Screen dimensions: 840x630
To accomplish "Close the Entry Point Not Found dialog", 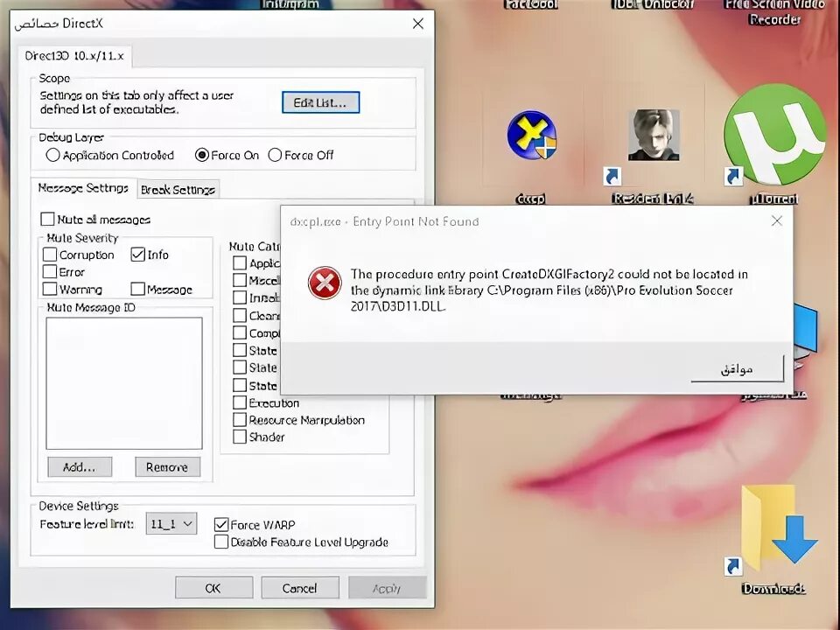I will point(777,220).
